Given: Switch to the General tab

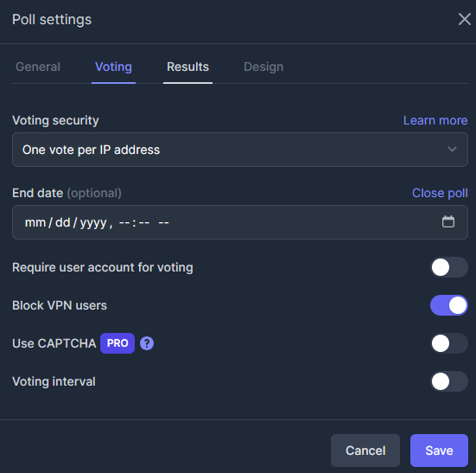Looking at the screenshot, I should point(38,67).
